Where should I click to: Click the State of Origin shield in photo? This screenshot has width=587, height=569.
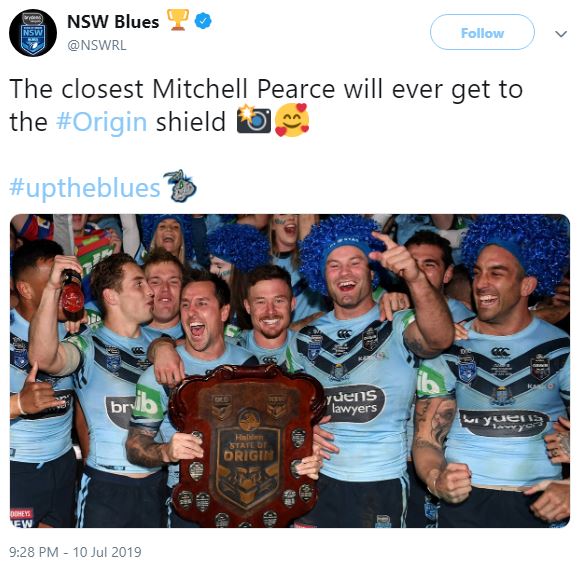pos(246,445)
